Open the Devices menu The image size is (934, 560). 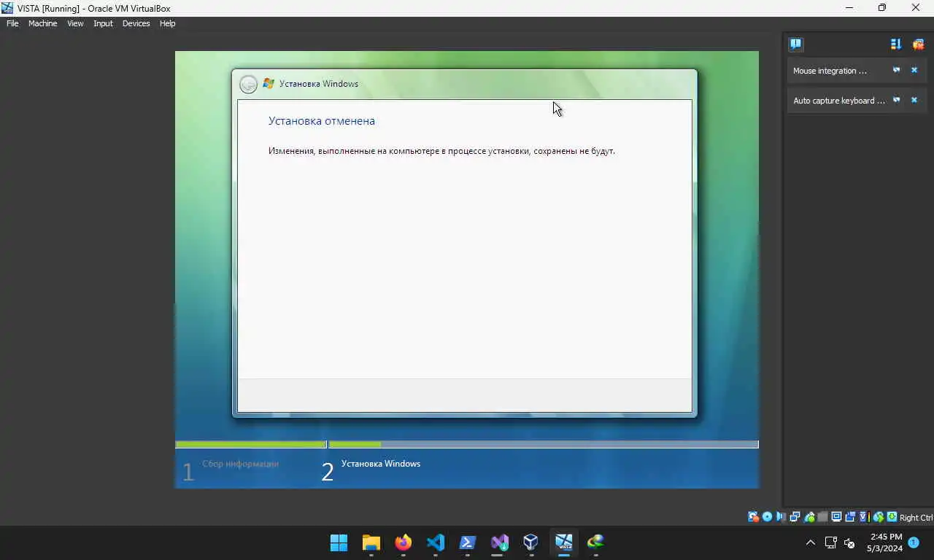[x=136, y=23]
